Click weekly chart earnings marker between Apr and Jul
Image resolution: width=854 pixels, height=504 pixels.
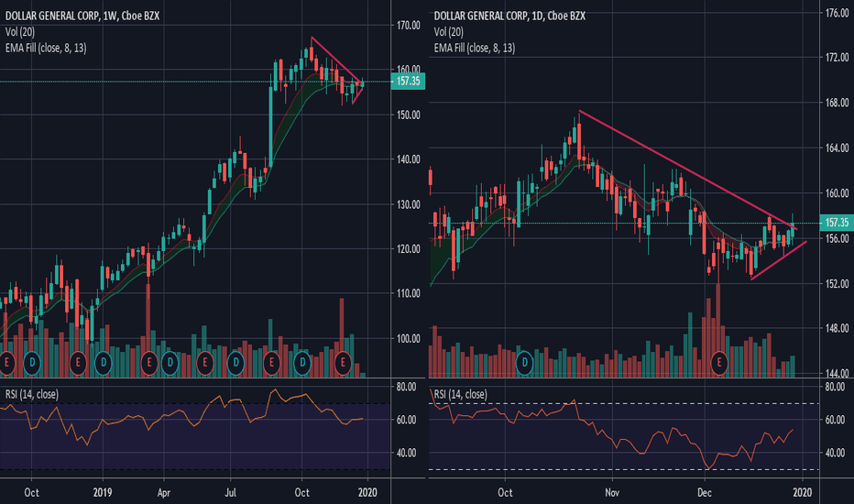[204, 362]
